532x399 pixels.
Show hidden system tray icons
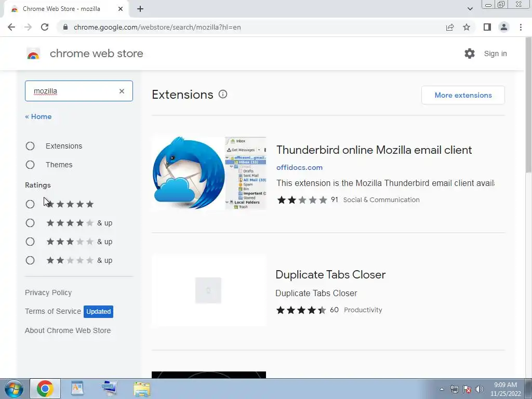[x=442, y=389]
